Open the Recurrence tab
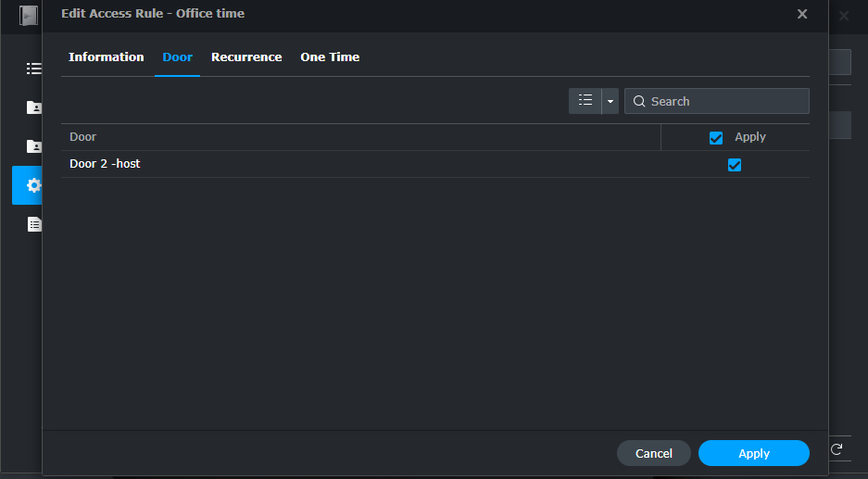The height and width of the screenshot is (479, 868). (x=246, y=57)
